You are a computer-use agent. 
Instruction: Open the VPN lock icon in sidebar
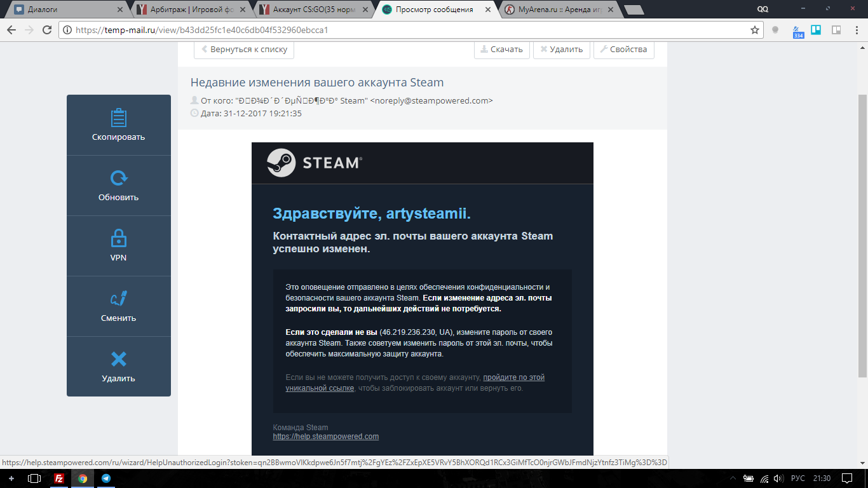pos(118,238)
